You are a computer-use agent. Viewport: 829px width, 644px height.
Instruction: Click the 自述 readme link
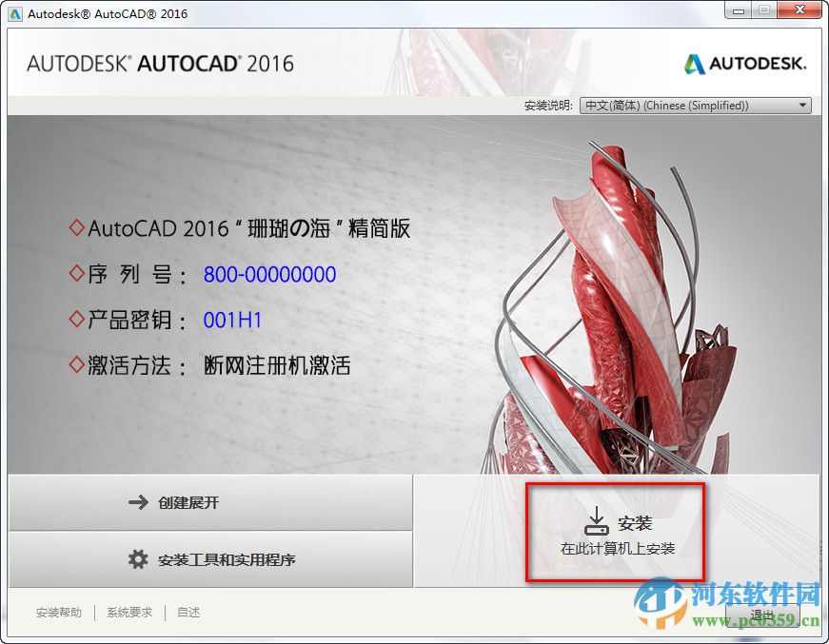(188, 612)
